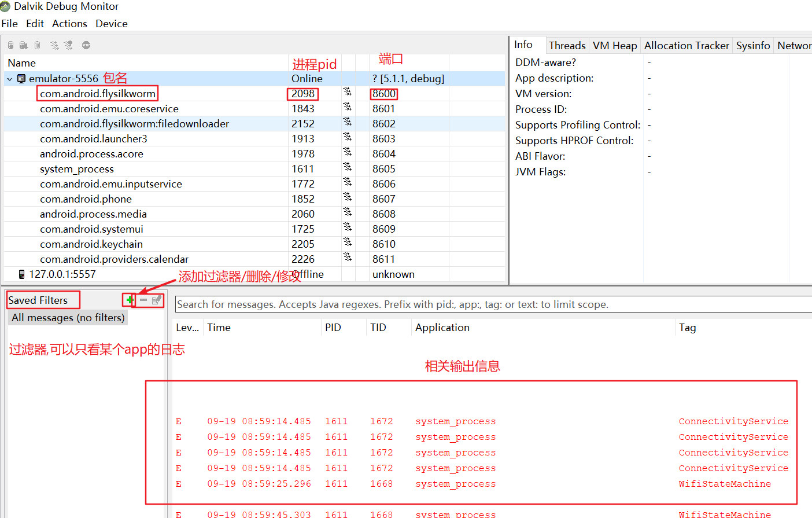Screen dimensions: 812x518
Task: Click the minus delete filter icon
Action: point(143,300)
